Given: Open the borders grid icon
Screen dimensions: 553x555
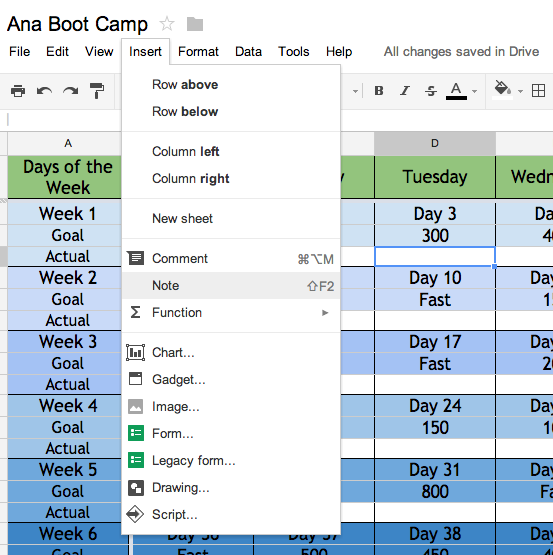Looking at the screenshot, I should 538,91.
